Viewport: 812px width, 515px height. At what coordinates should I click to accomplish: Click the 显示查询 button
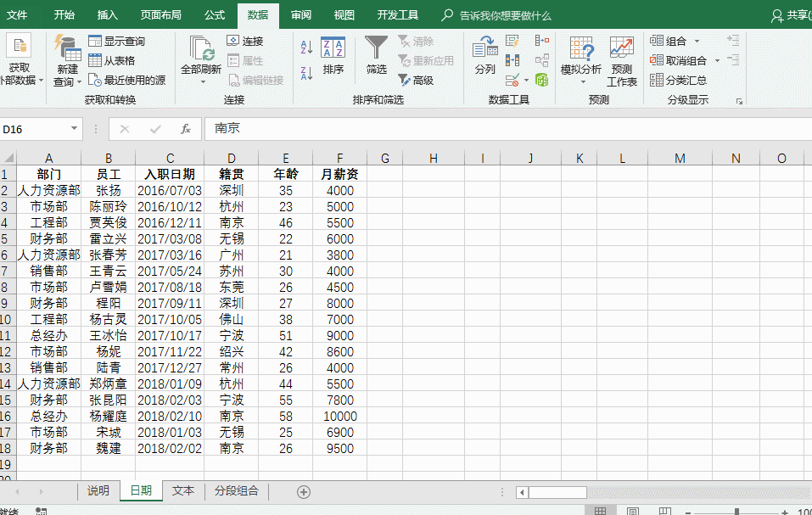pyautogui.click(x=115, y=41)
